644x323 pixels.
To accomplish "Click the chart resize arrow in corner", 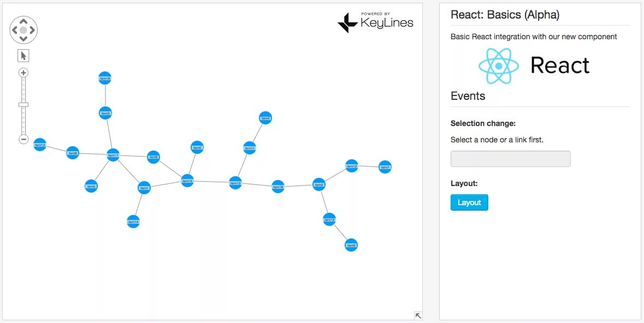I will click(418, 315).
